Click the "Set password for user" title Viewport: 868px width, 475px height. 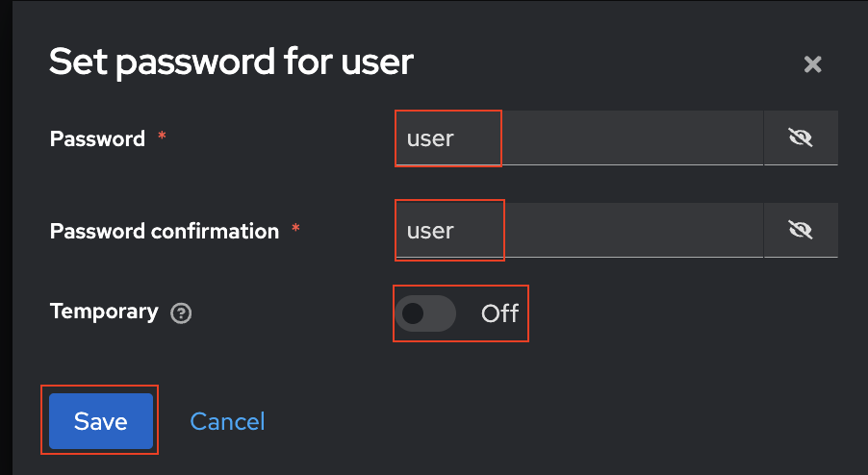pyautogui.click(x=231, y=62)
